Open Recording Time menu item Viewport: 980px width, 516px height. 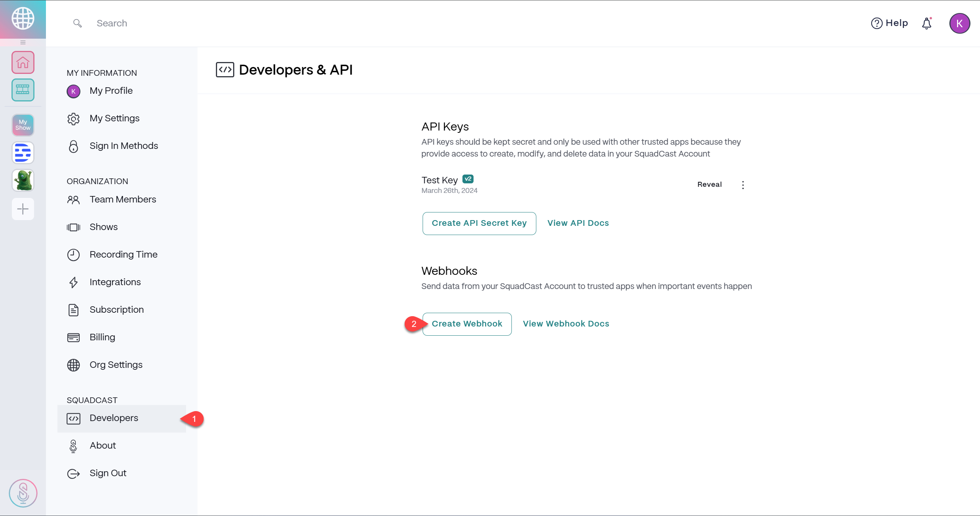click(x=123, y=255)
